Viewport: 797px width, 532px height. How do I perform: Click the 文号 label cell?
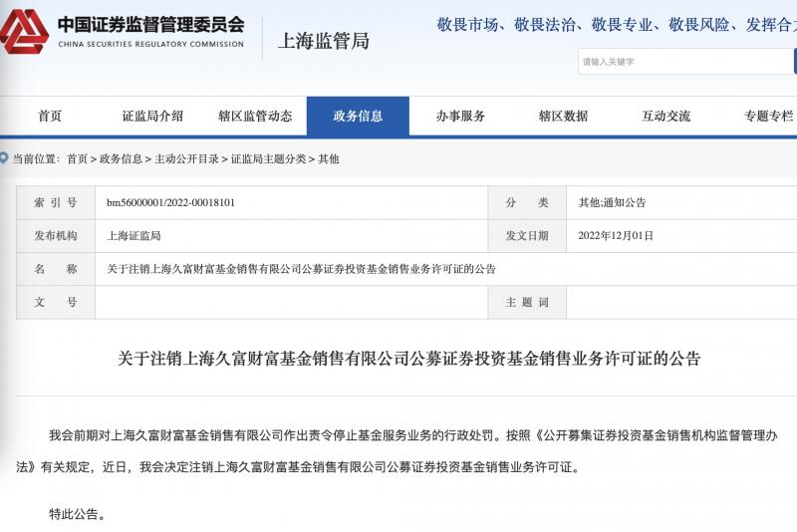(56, 302)
